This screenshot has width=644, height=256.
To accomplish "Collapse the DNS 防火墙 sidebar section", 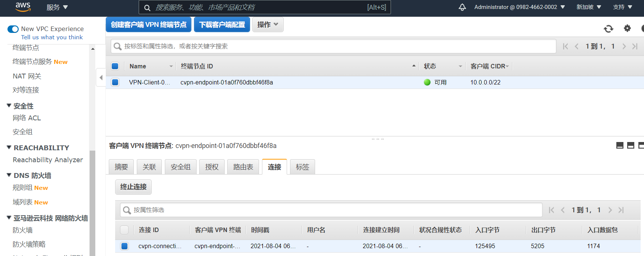I will tap(9, 175).
